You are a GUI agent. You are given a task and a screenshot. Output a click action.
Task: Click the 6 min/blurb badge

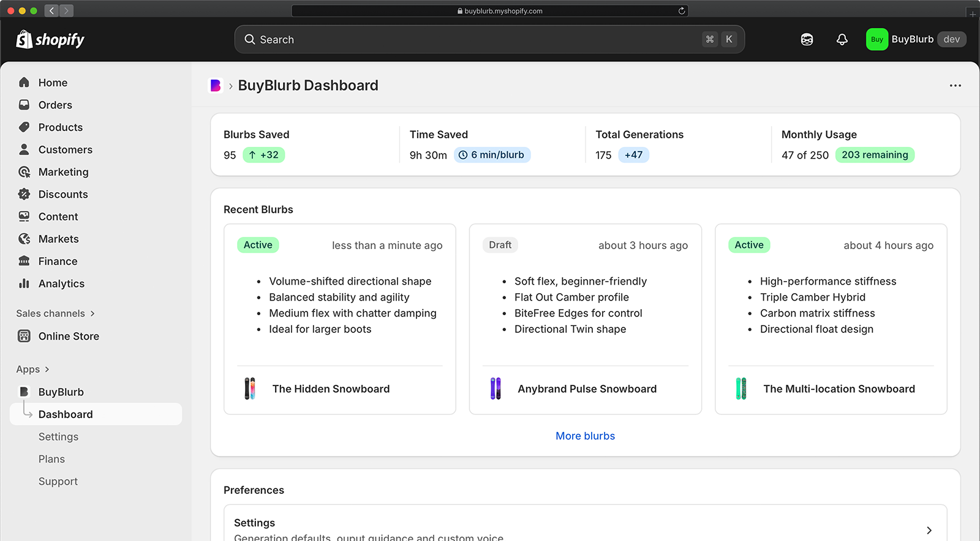click(x=492, y=155)
